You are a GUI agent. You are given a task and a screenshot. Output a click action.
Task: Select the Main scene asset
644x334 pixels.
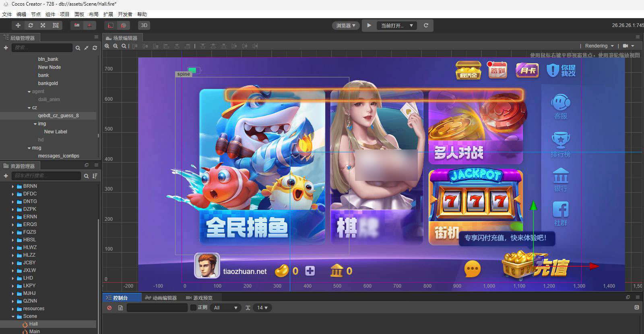point(34,331)
